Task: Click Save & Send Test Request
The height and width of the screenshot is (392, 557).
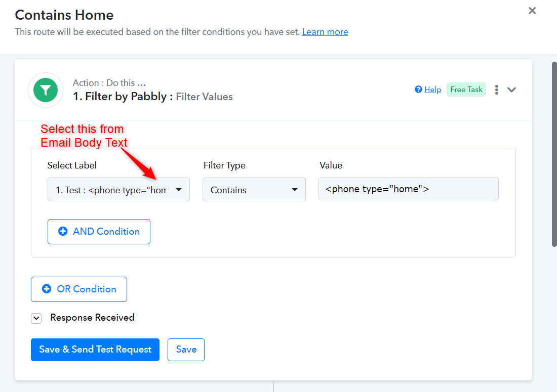Action: [x=95, y=350]
